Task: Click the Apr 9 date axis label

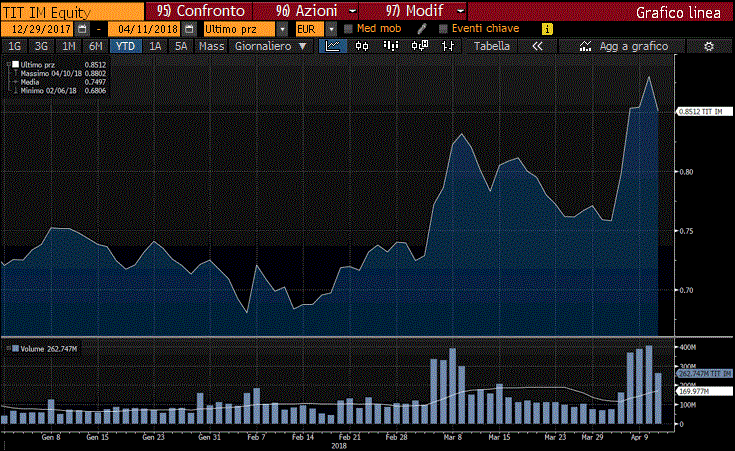Action: 639,437
